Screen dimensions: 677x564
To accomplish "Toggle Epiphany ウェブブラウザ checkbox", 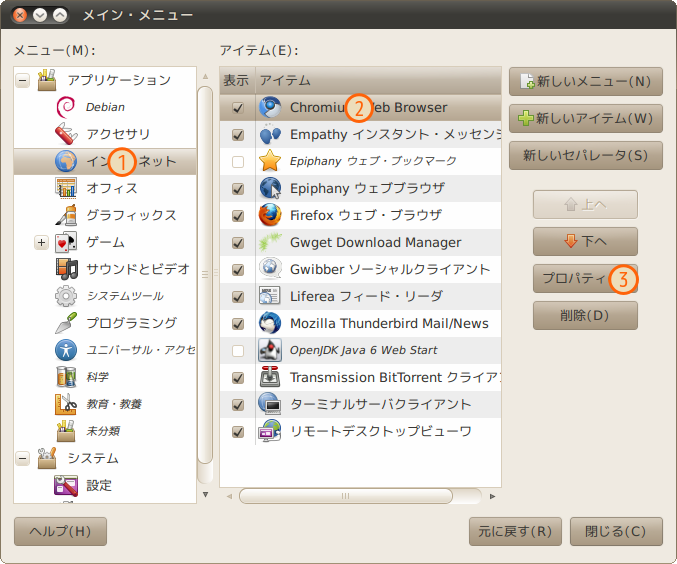I will [238, 189].
